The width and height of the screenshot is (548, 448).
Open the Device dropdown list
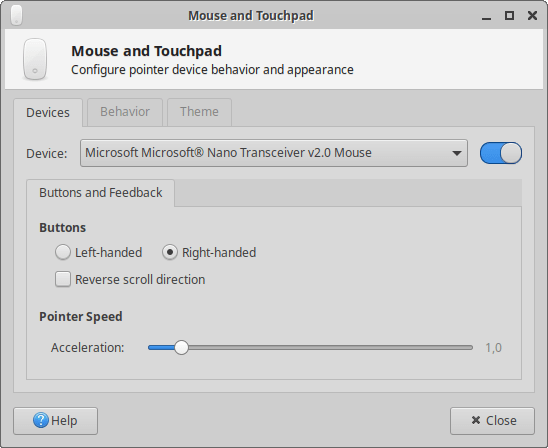[x=274, y=153]
